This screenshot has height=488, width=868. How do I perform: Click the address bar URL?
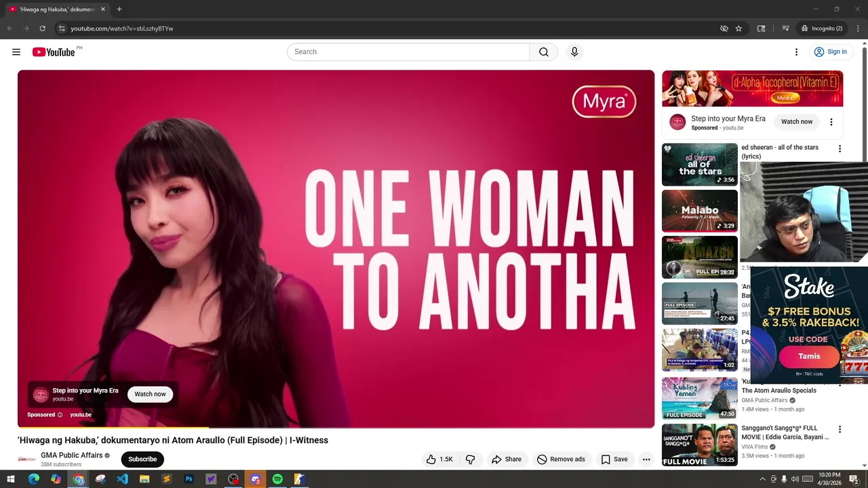pyautogui.click(x=122, y=28)
